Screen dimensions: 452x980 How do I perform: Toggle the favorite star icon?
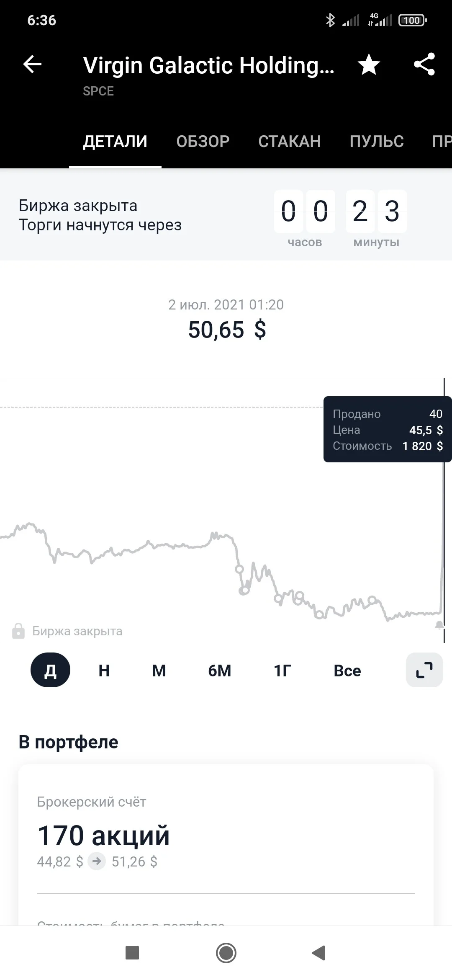click(x=369, y=65)
